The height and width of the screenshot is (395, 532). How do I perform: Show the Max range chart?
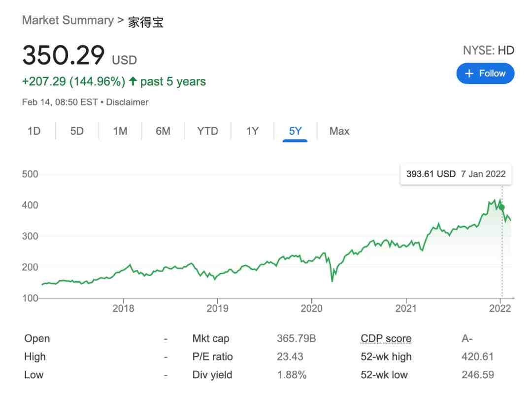[339, 131]
